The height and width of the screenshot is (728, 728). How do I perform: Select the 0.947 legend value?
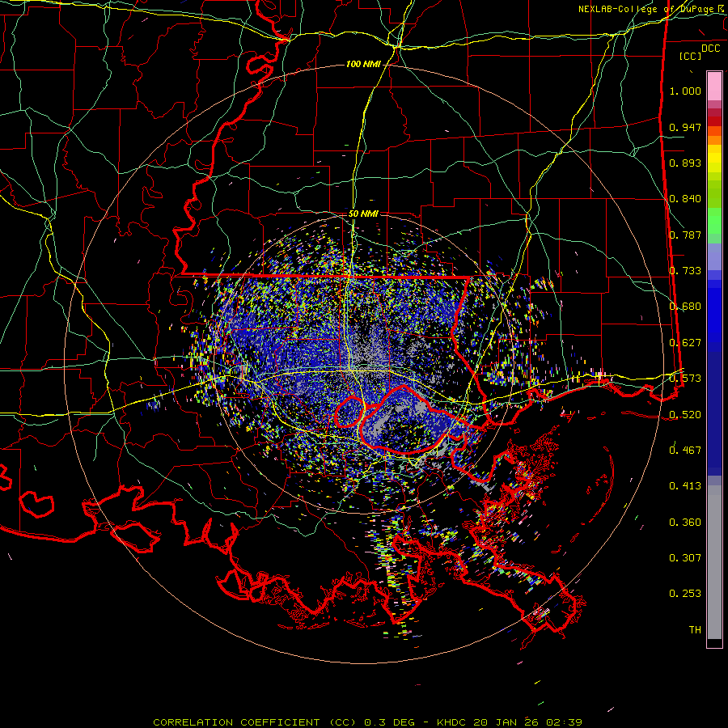[685, 127]
